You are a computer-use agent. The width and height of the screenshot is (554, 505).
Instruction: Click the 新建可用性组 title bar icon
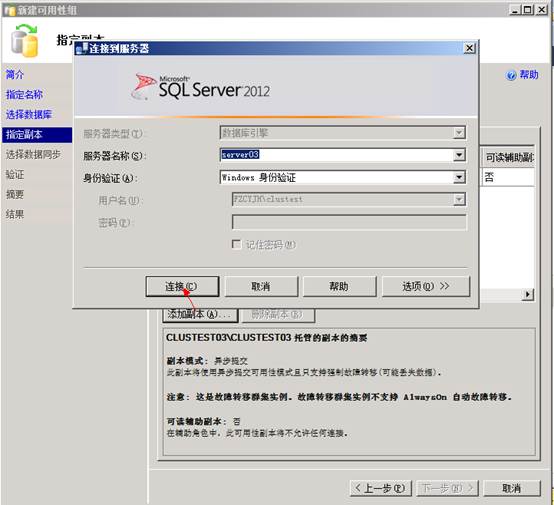point(10,11)
